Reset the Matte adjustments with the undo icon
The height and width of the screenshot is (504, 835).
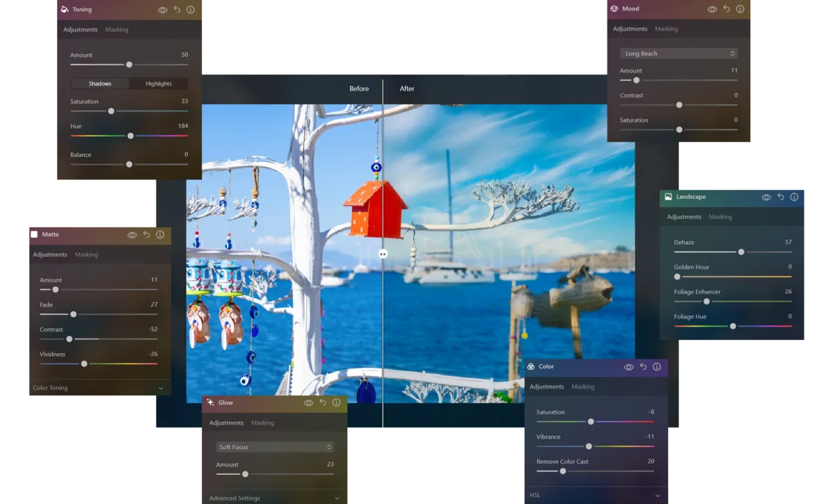click(147, 234)
